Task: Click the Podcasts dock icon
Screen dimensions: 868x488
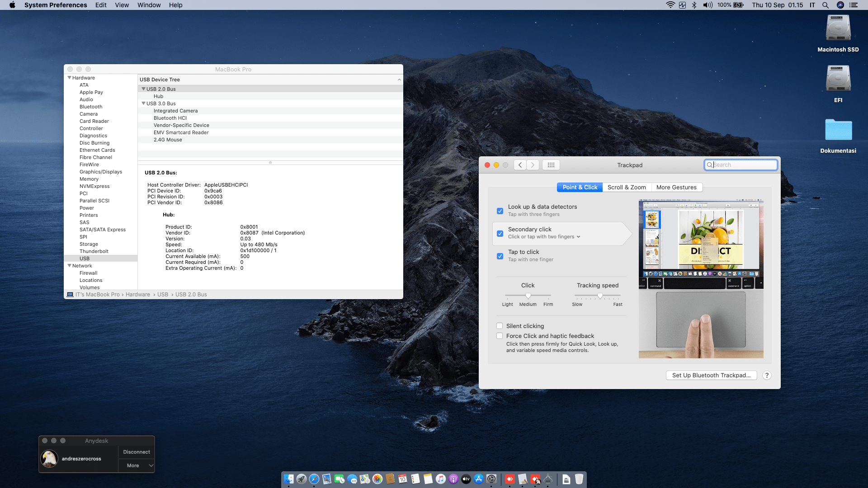Action: (x=453, y=479)
